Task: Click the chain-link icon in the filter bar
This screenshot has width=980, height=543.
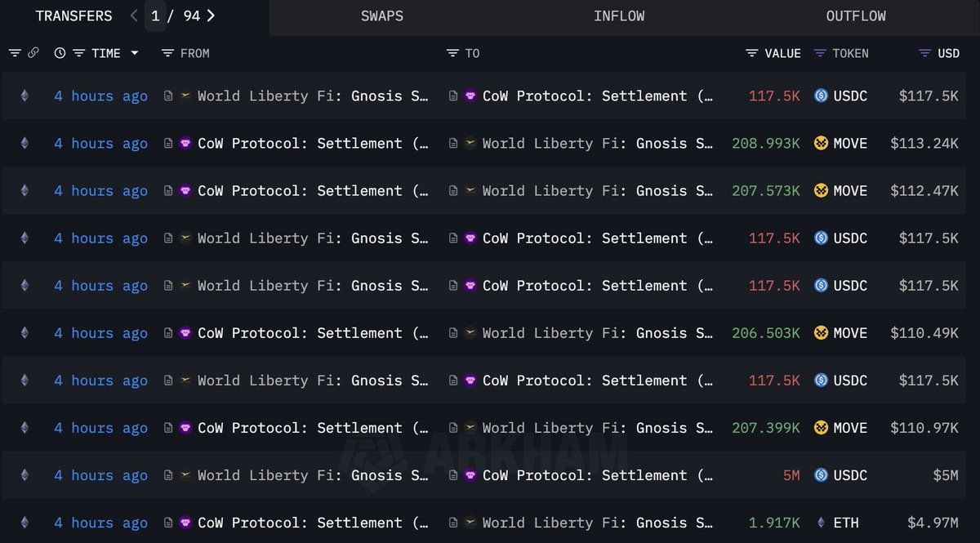Action: pyautogui.click(x=33, y=52)
